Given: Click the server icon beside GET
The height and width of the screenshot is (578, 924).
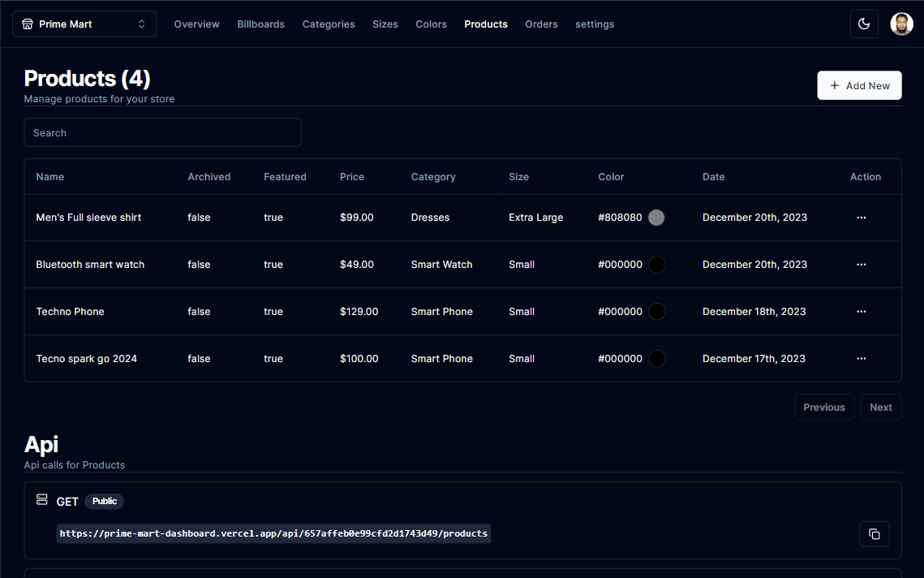Looking at the screenshot, I should point(42,500).
